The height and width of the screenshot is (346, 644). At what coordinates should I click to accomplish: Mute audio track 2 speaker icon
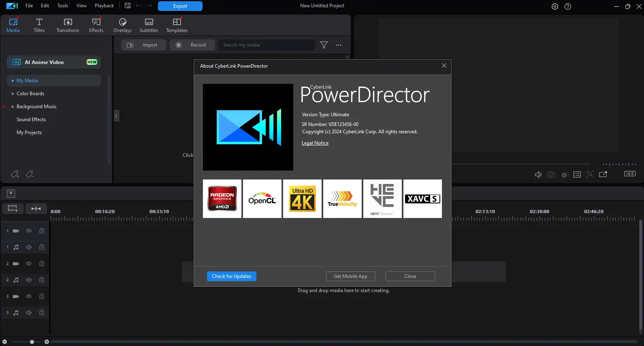[x=29, y=280]
